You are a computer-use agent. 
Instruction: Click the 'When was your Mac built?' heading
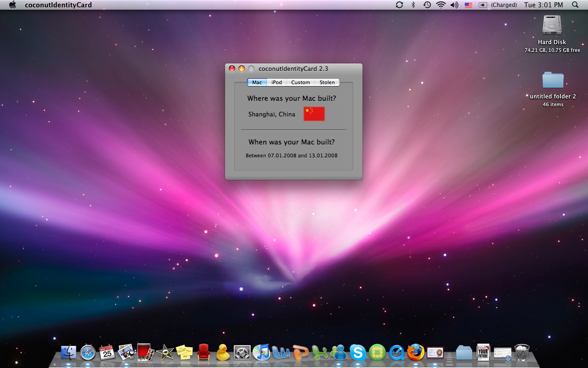pos(292,142)
